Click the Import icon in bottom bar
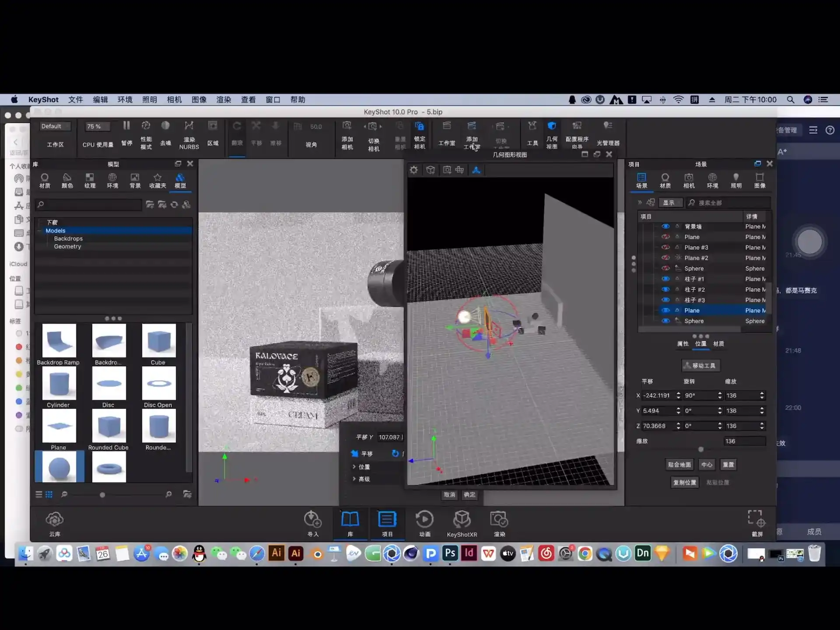840x630 pixels. point(313,520)
